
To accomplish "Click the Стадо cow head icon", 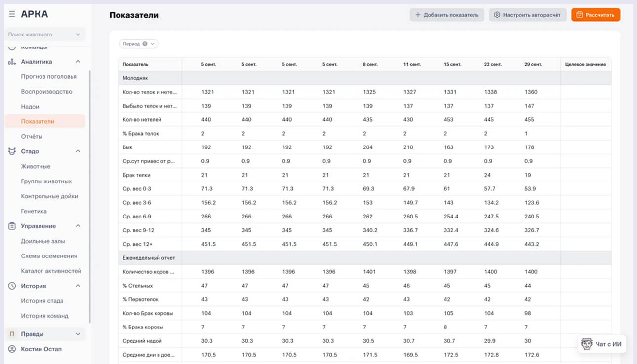I will point(12,151).
